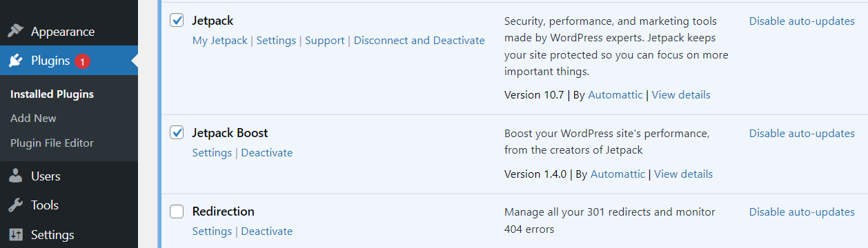Click Disconnect and Deactivate for Jetpack

click(x=420, y=41)
